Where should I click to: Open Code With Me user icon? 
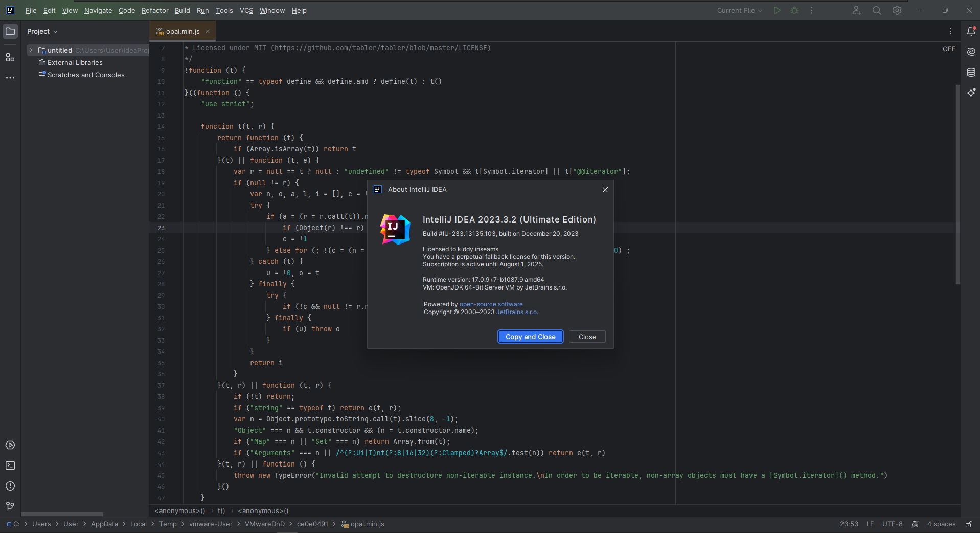pos(857,10)
